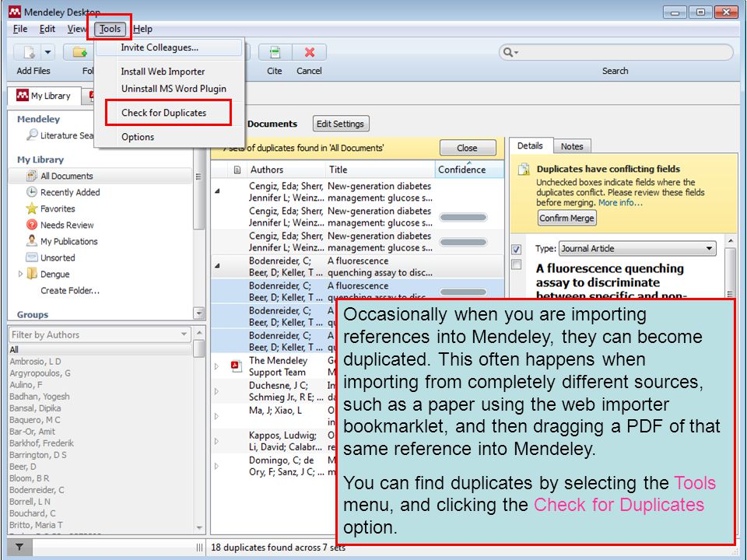Sort by the Confidence column header

pyautogui.click(x=469, y=170)
